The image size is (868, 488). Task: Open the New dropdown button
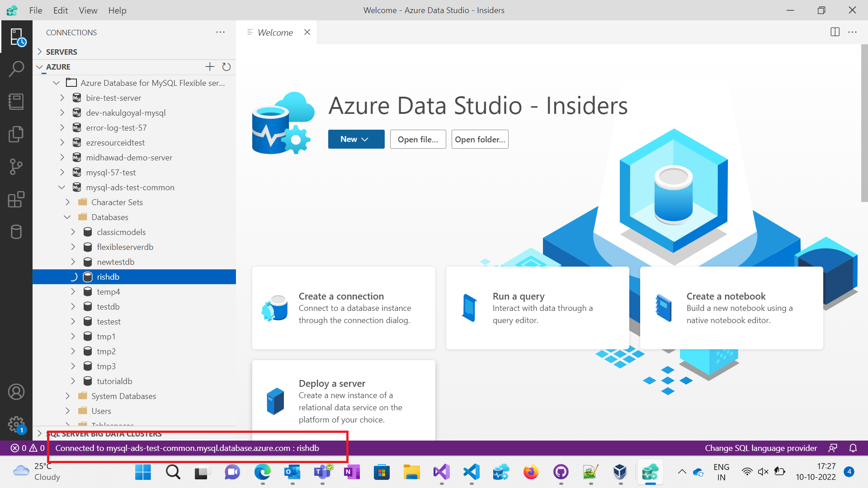[x=356, y=139]
